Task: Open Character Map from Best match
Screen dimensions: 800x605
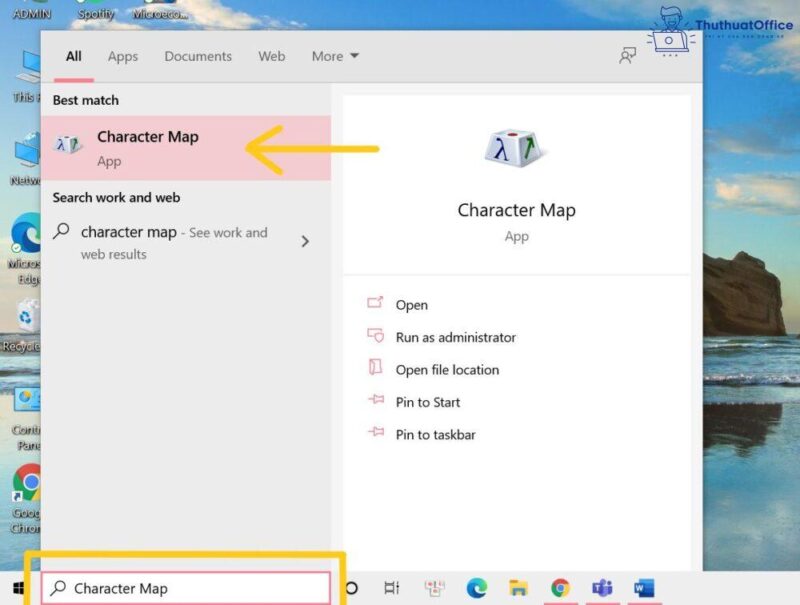Action: tap(147, 147)
